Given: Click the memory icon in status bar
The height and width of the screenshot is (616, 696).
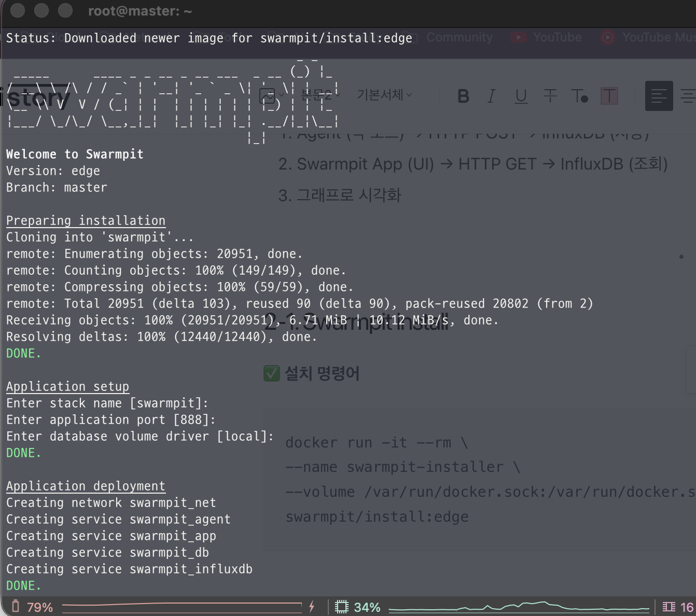Looking at the screenshot, I should 669,607.
